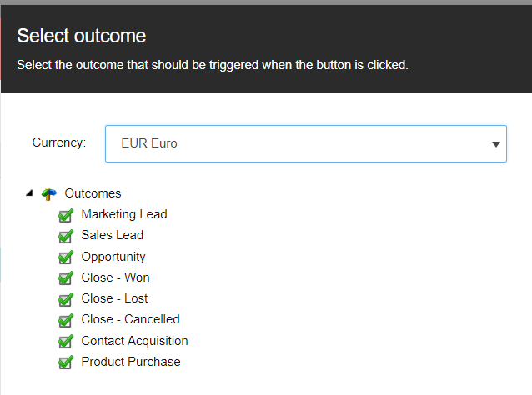Click the Select outcome dialog title

click(x=82, y=36)
